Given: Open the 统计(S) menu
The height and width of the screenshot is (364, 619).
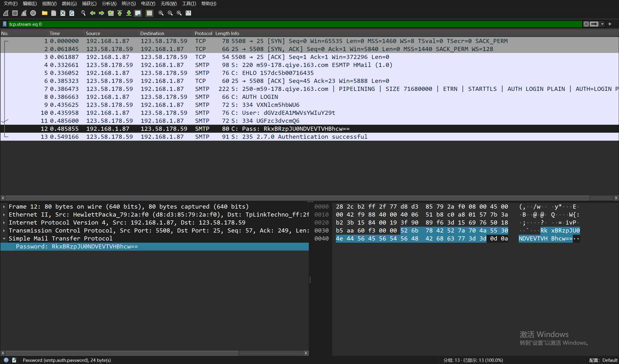Looking at the screenshot, I should coord(128,3).
